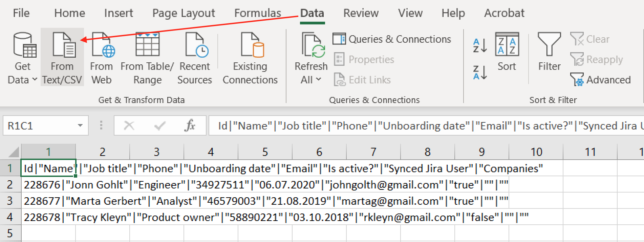
Task: Sort descending Z to A
Action: [x=479, y=72]
